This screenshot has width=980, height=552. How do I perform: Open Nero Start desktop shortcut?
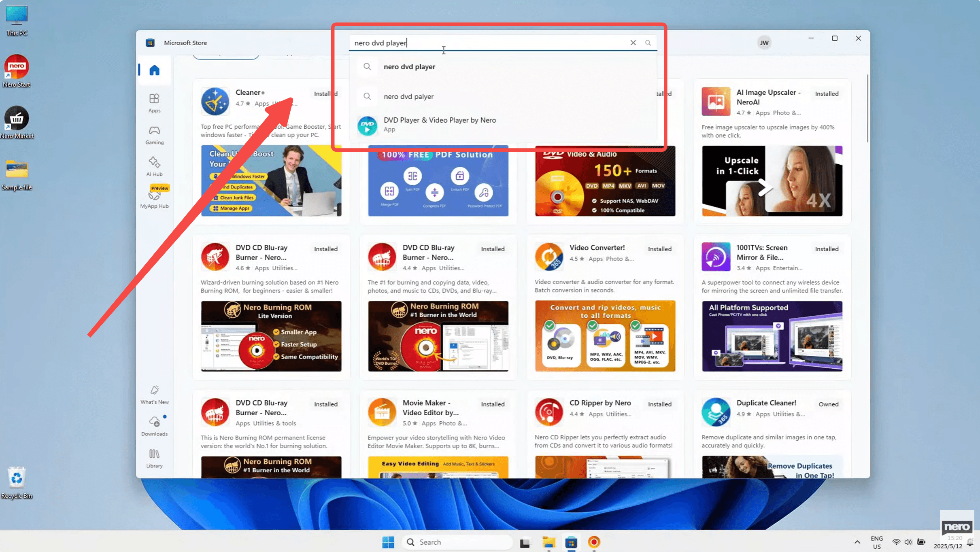[x=17, y=71]
